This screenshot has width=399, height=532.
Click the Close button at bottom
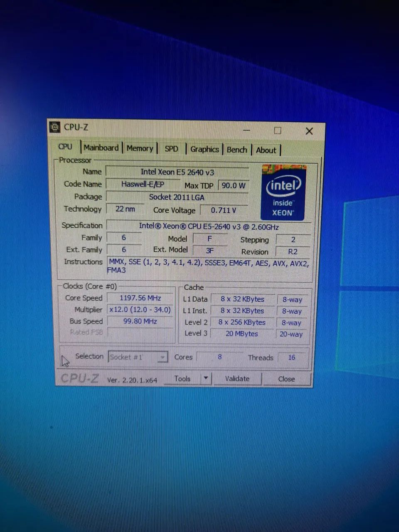tap(286, 379)
